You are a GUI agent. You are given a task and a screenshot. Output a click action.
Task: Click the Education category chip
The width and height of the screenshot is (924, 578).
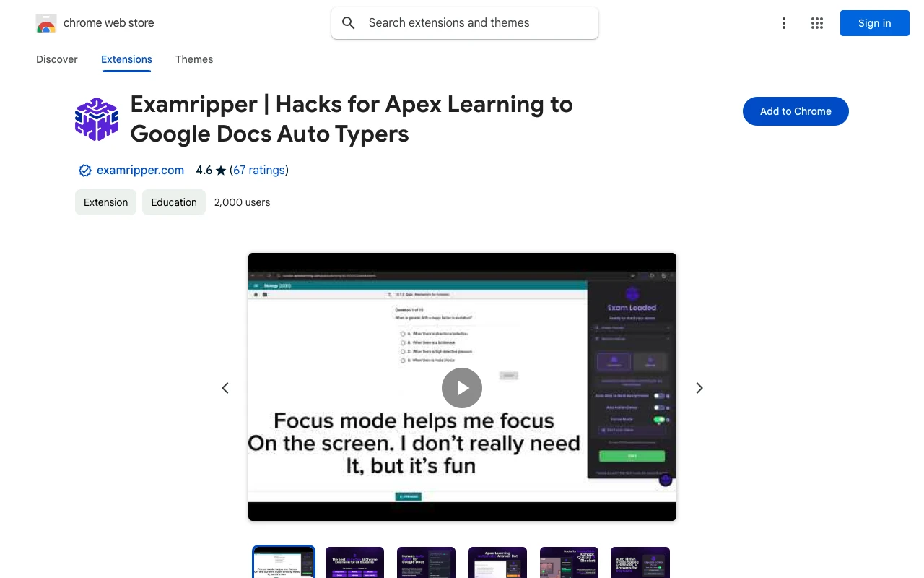point(174,202)
